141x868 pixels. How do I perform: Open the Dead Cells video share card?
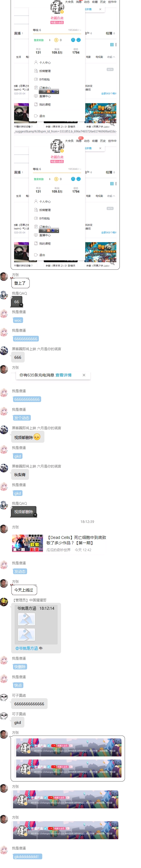[60, 543]
